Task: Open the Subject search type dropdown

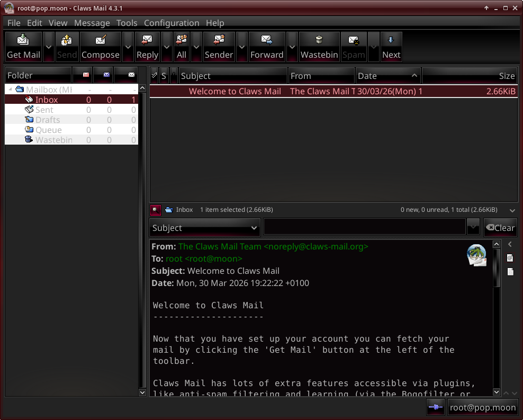Action: (204, 228)
